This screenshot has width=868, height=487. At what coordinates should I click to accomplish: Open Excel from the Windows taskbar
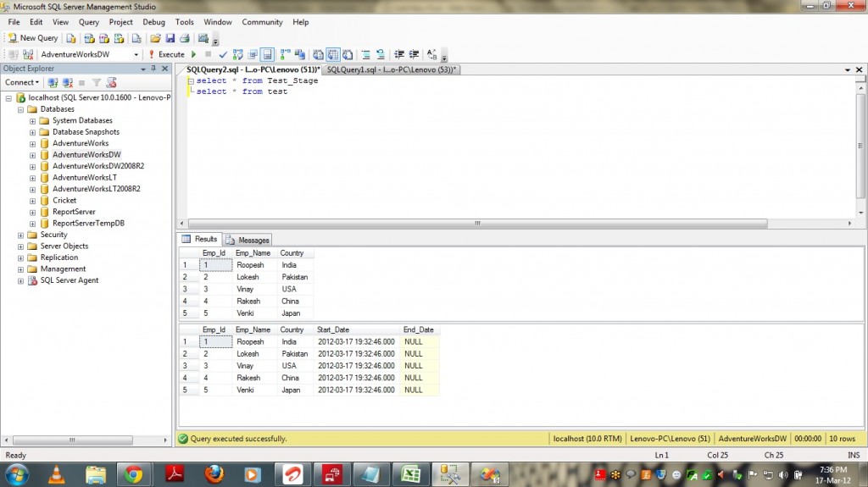tap(413, 473)
